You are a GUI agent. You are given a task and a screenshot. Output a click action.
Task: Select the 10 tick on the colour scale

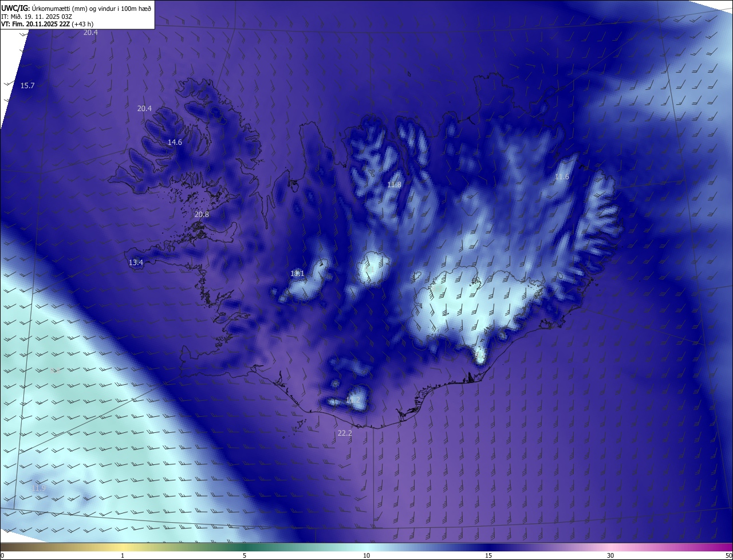pos(366,555)
